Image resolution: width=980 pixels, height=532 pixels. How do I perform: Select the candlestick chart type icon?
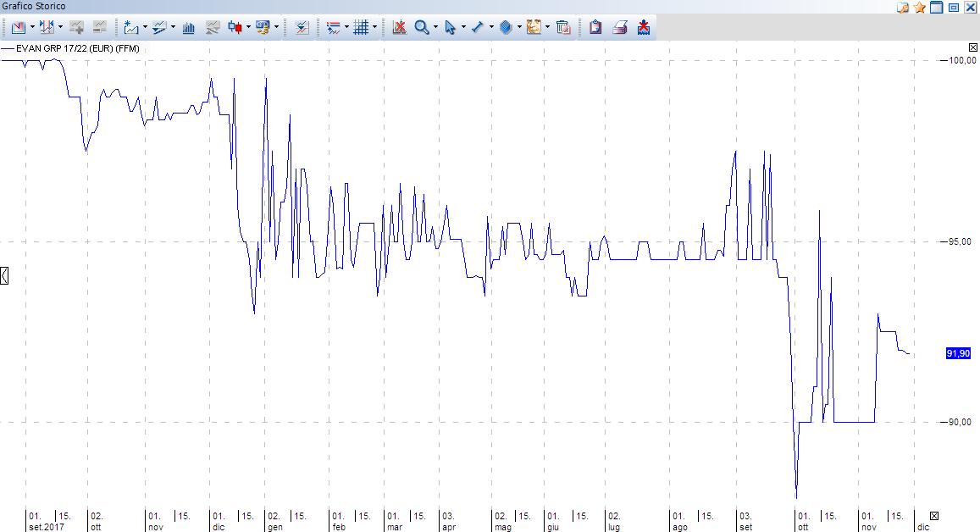coord(235,28)
